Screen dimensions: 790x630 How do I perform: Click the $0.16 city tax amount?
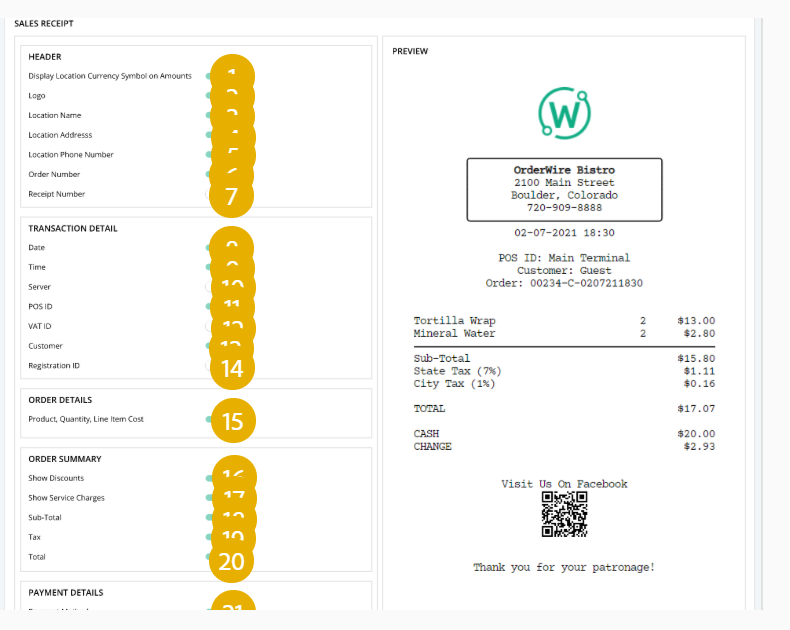click(x=699, y=384)
